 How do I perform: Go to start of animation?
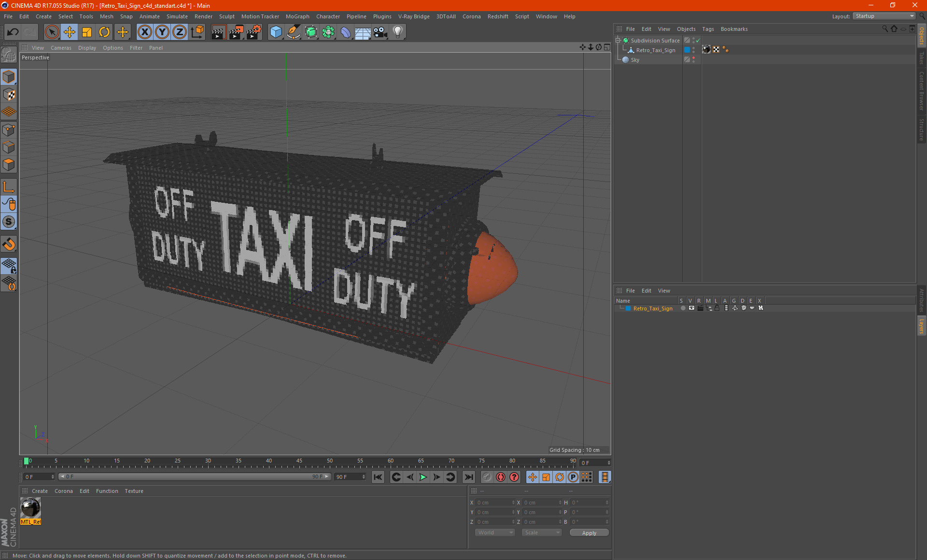[378, 477]
